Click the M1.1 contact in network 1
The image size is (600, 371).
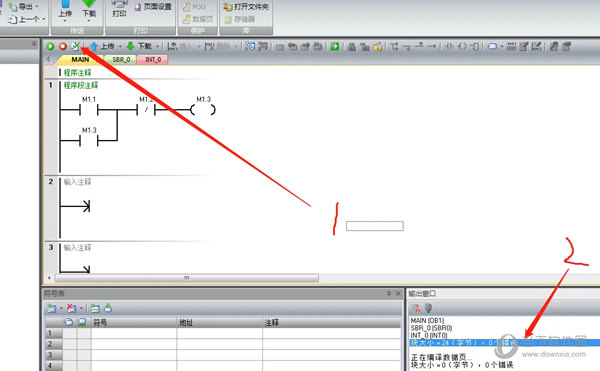pos(89,110)
